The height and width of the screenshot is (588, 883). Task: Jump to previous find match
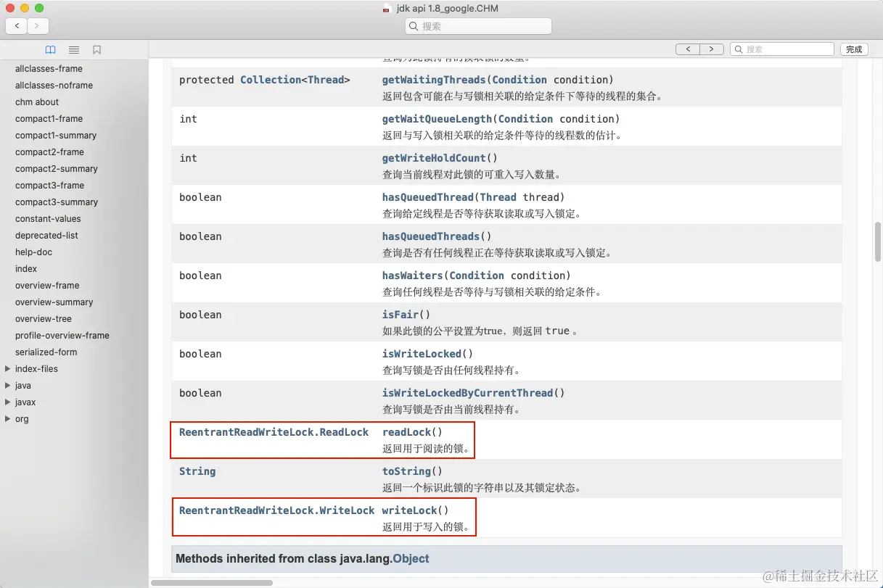pyautogui.click(x=687, y=49)
